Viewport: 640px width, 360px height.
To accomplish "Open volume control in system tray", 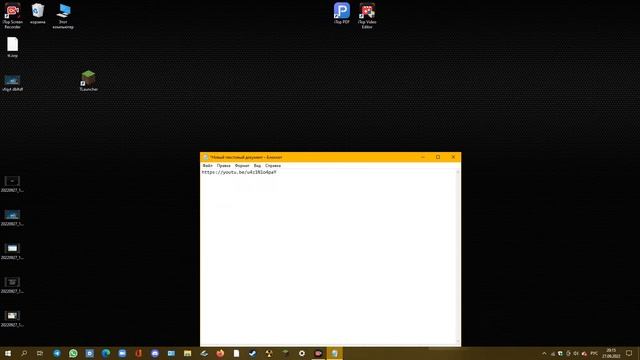I will point(576,353).
